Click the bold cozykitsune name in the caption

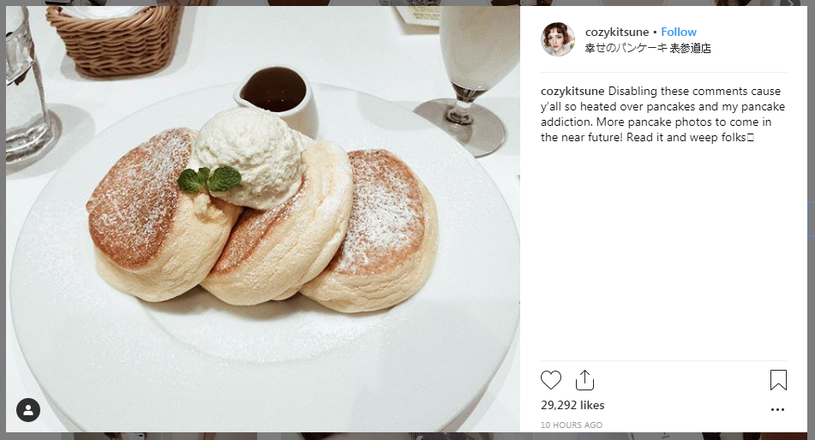572,91
